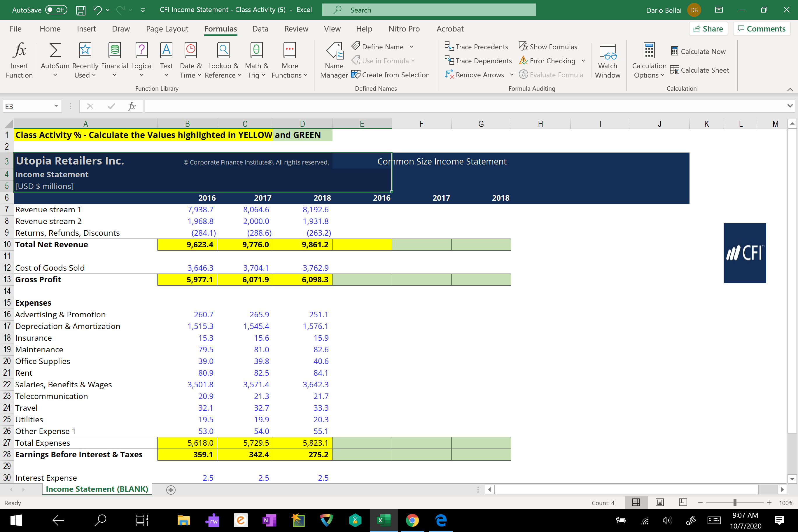Open the Watch Window
The height and width of the screenshot is (532, 798).
[x=608, y=60]
